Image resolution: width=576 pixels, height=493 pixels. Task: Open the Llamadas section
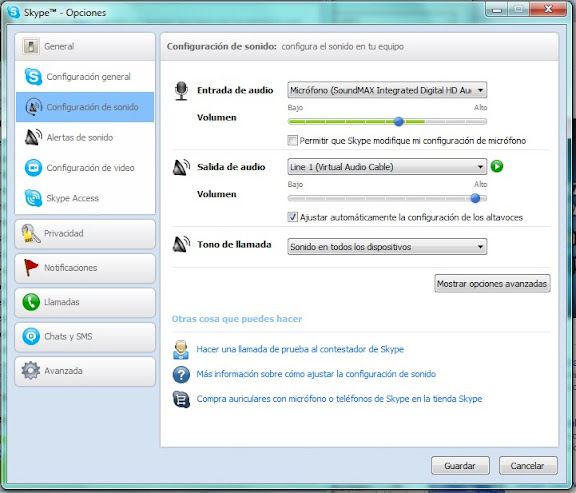(x=85, y=302)
